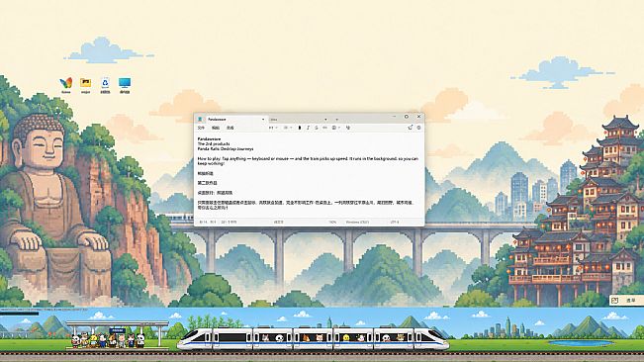Open the 查看 (View) menu
Image resolution: width=644 pixels, height=362 pixels.
230,128
